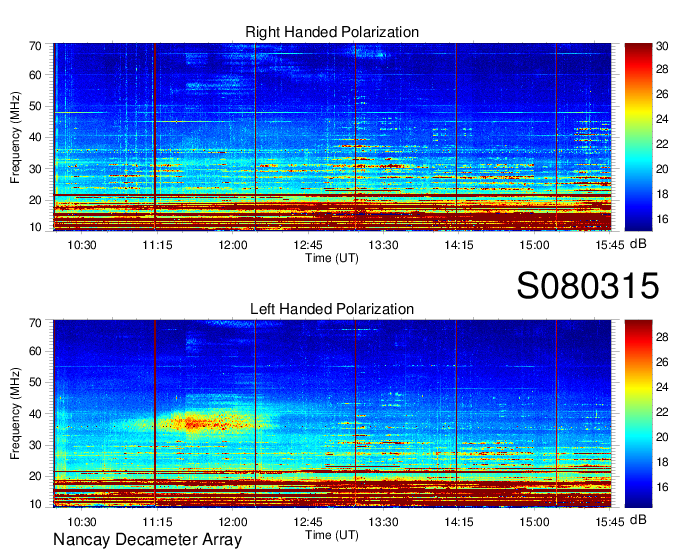
Task: Click the dB unit label of the Right Handed colorbar
Action: 638,244
